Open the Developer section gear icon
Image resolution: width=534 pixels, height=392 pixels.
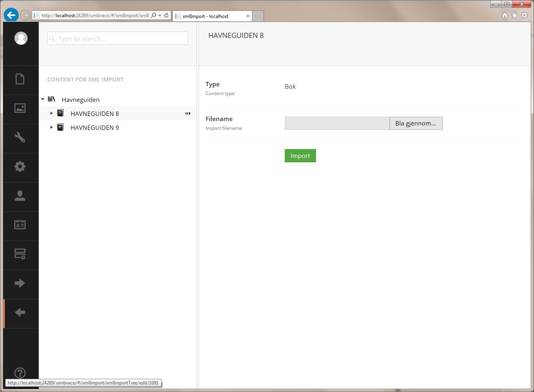(20, 167)
